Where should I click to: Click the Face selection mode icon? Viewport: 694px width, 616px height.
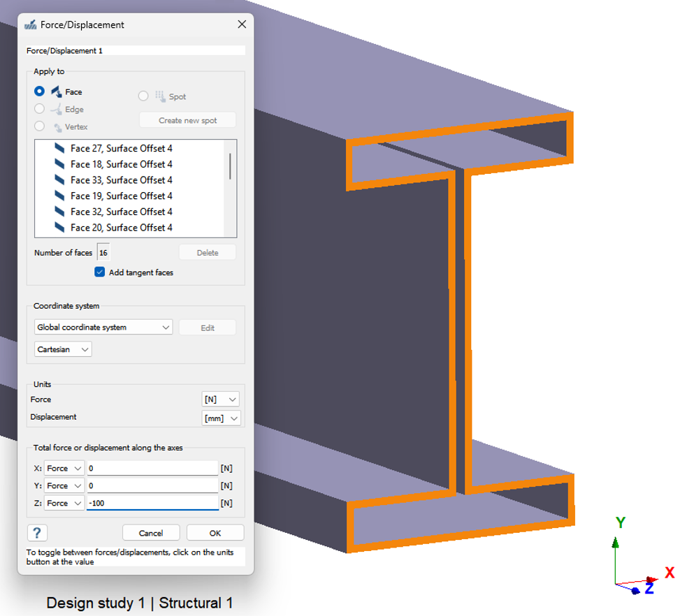point(57,91)
